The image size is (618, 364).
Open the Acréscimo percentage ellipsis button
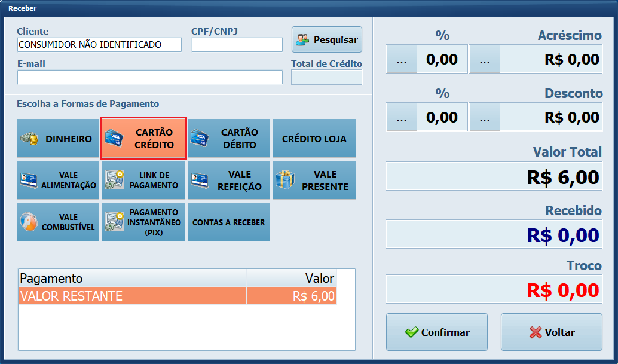[402, 59]
